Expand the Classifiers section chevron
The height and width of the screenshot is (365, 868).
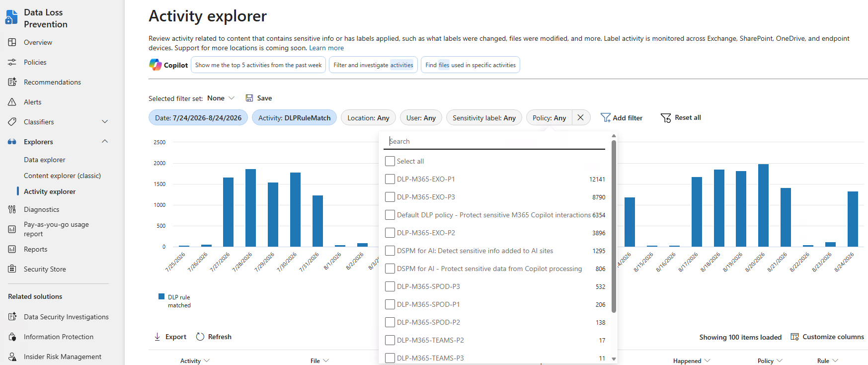pos(105,121)
